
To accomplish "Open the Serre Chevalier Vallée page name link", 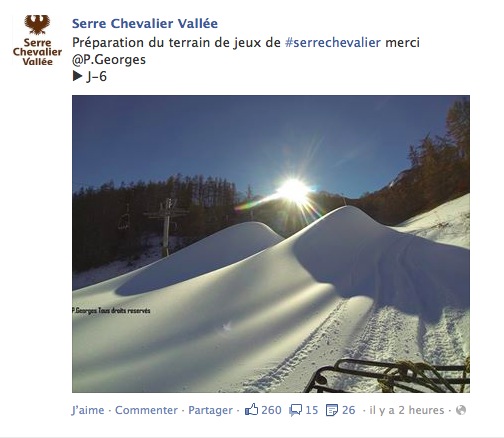I will coord(145,24).
